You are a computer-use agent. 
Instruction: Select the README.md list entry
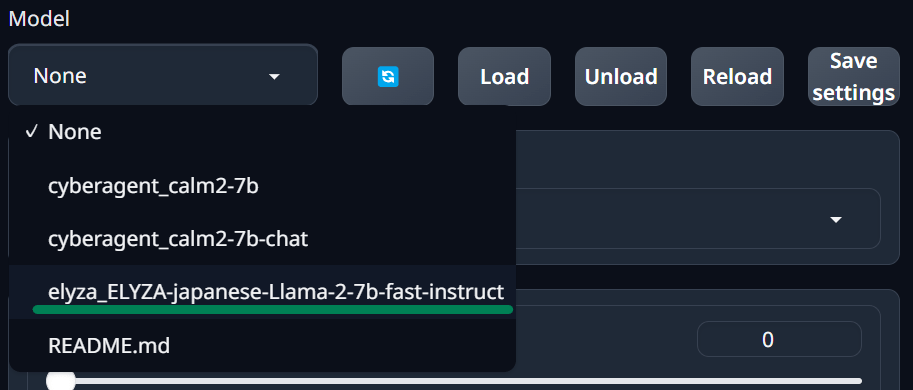(262, 345)
